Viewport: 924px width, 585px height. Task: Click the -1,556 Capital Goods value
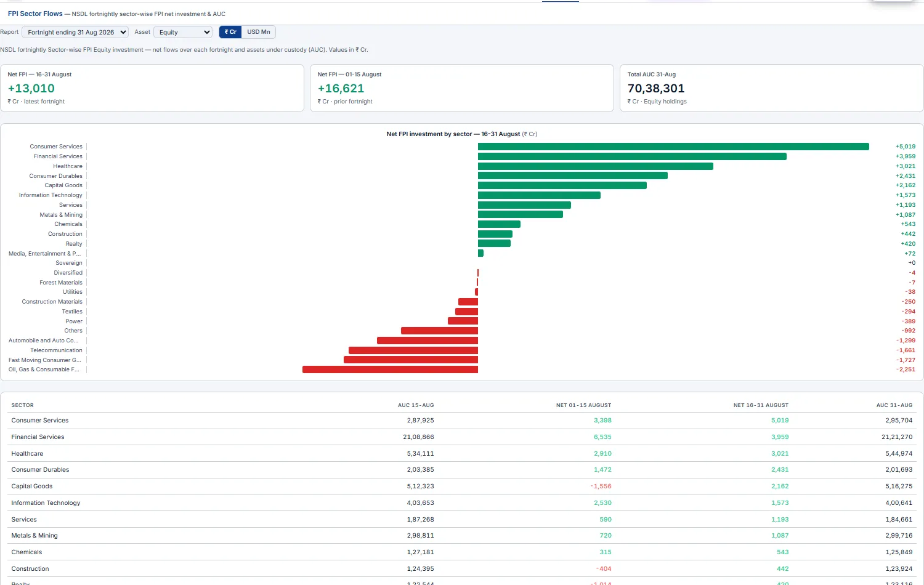[x=601, y=486]
